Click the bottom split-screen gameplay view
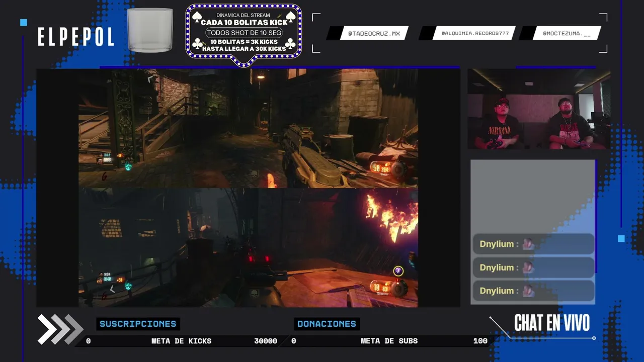 (x=248, y=247)
